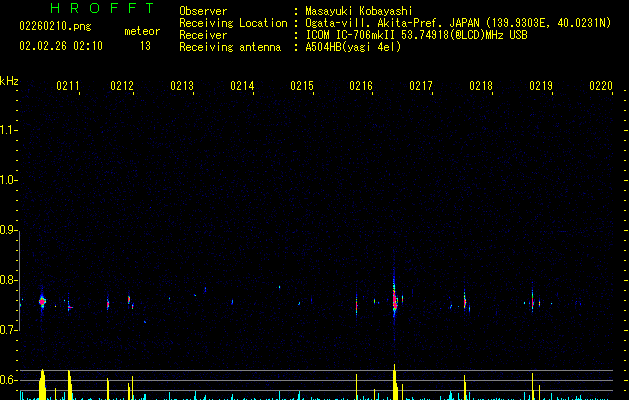Click the meteor echo just before 0219
The image size is (629, 400).
point(533,301)
